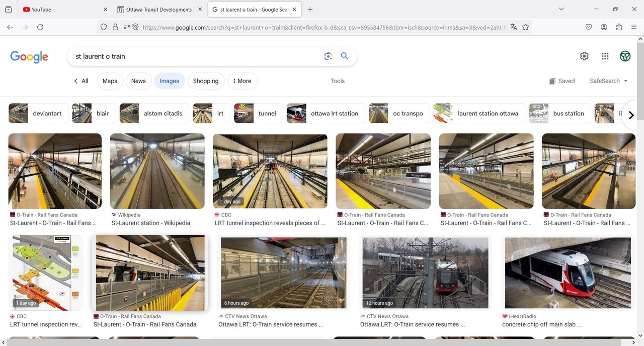Open the Google apps grid
The height and width of the screenshot is (346, 644).
[605, 56]
